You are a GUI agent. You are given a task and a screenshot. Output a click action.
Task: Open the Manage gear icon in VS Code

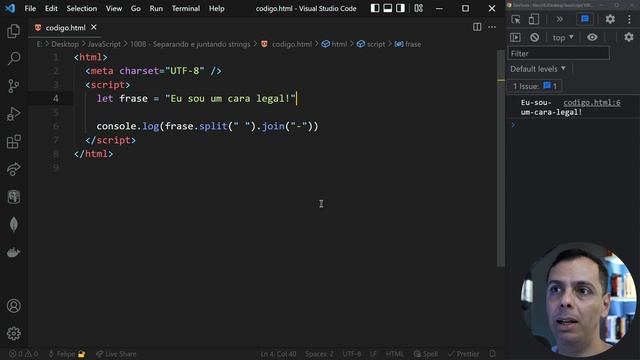click(x=13, y=333)
